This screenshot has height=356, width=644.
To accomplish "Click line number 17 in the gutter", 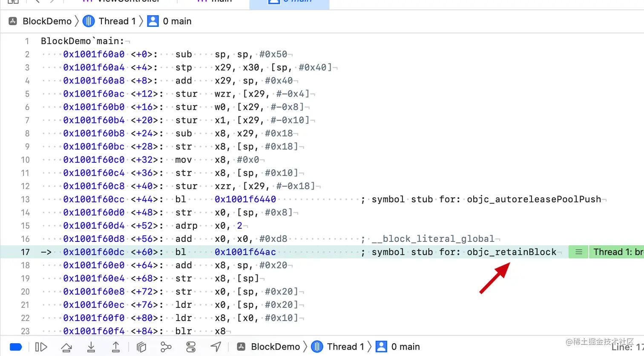I will point(25,252).
